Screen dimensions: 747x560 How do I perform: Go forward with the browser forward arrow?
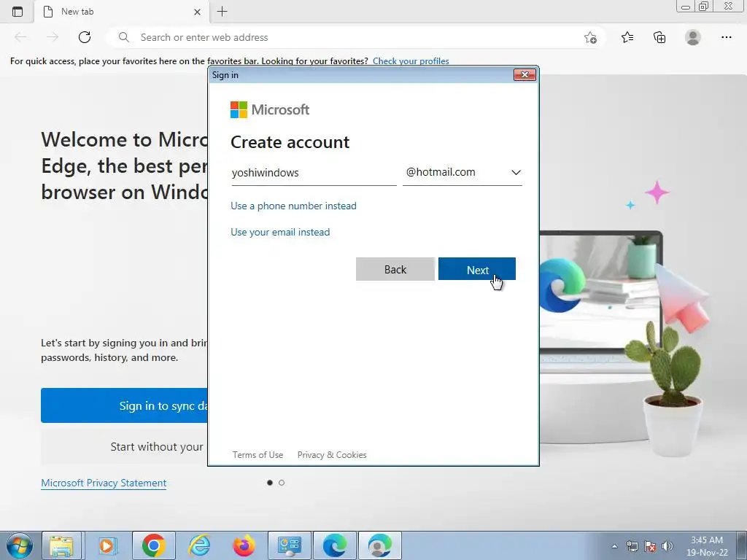point(53,37)
